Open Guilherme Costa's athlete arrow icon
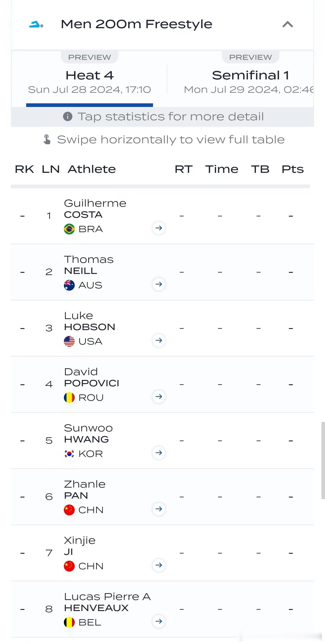Screen dimensions: 325x644 [159, 228]
